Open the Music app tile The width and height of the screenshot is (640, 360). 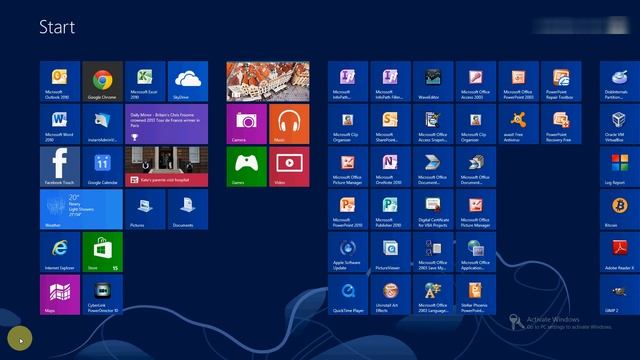coord(289,124)
